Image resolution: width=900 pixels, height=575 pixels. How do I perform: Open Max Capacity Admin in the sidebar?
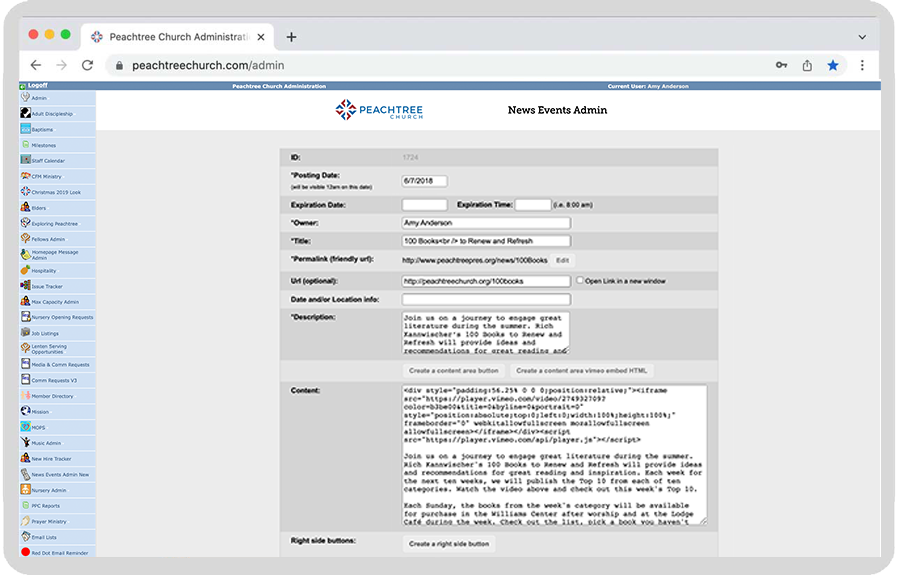coord(55,302)
